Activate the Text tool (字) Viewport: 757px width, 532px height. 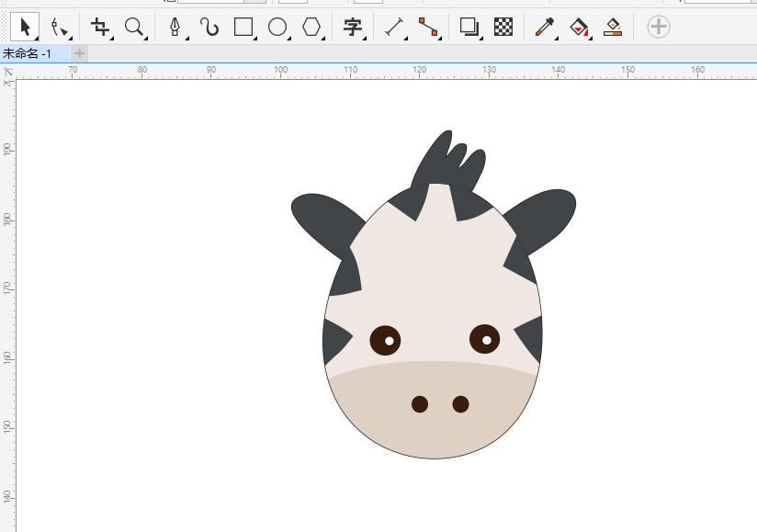[x=353, y=27]
